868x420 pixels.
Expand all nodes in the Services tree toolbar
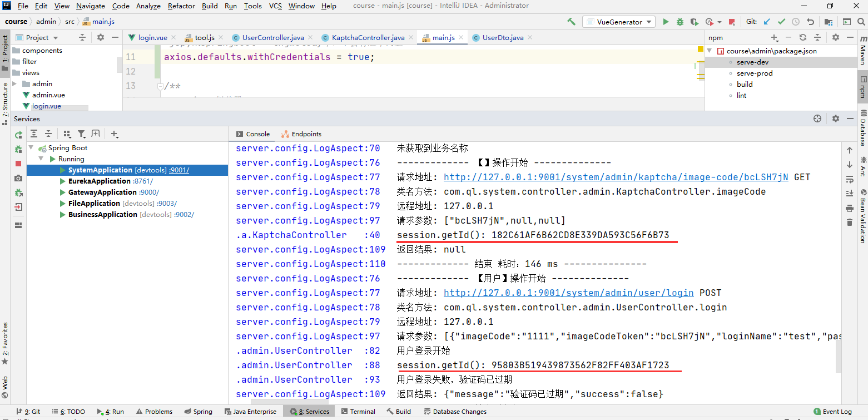pyautogui.click(x=34, y=134)
